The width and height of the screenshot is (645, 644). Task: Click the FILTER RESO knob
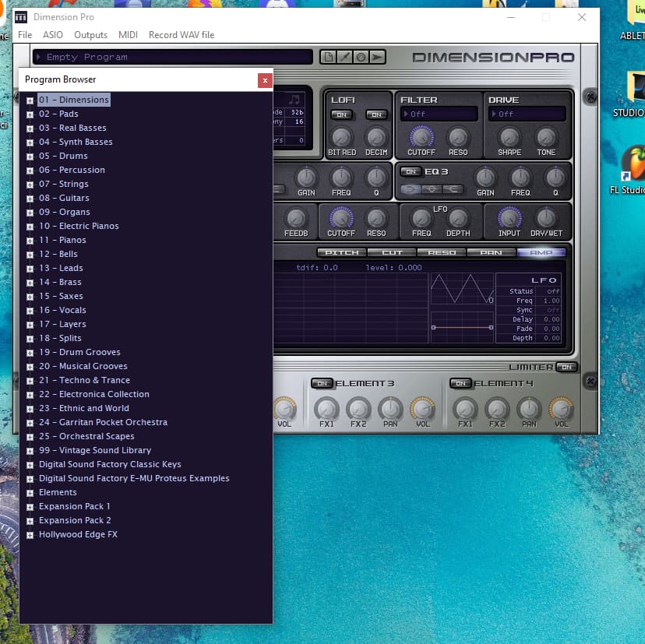(458, 137)
